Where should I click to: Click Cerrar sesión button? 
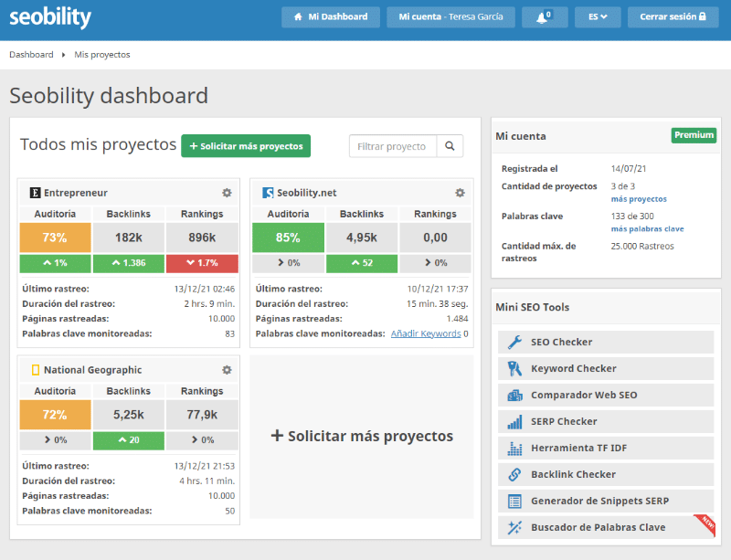tap(673, 17)
